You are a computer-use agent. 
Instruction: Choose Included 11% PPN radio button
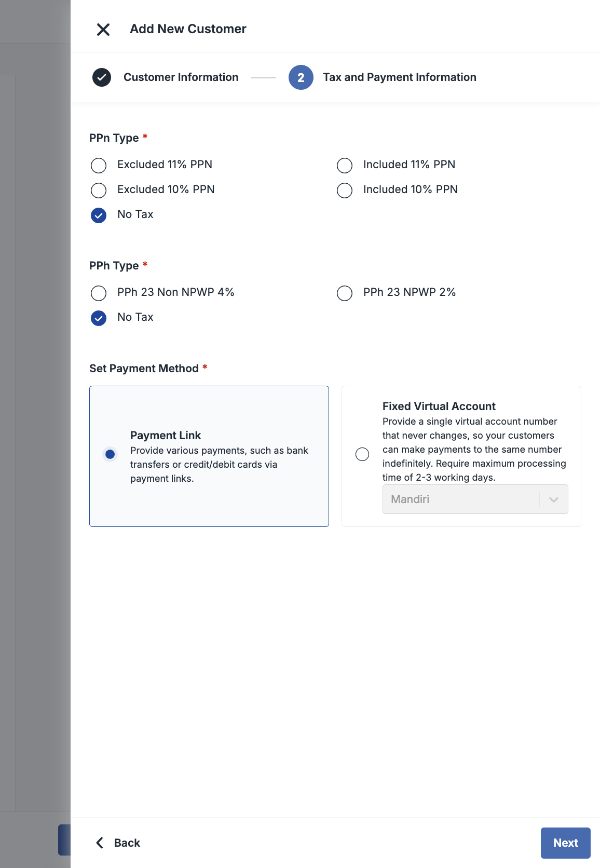click(345, 165)
